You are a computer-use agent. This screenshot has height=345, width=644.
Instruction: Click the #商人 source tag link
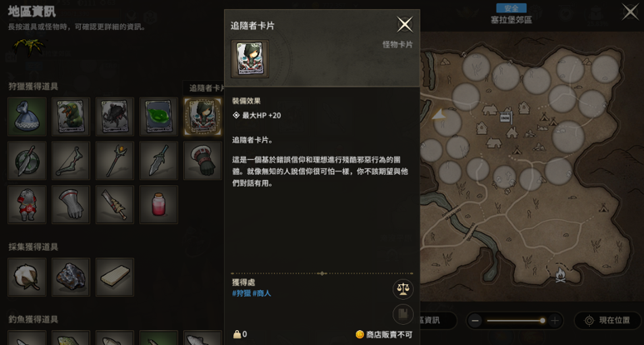tap(262, 293)
